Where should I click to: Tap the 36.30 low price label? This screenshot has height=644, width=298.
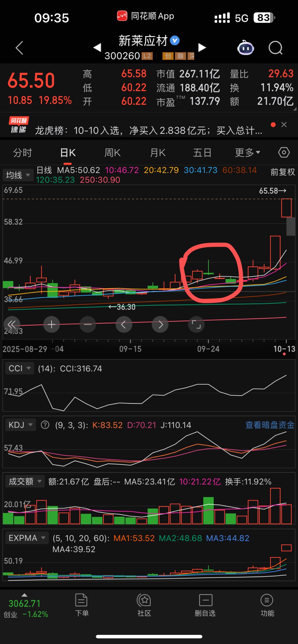[122, 307]
